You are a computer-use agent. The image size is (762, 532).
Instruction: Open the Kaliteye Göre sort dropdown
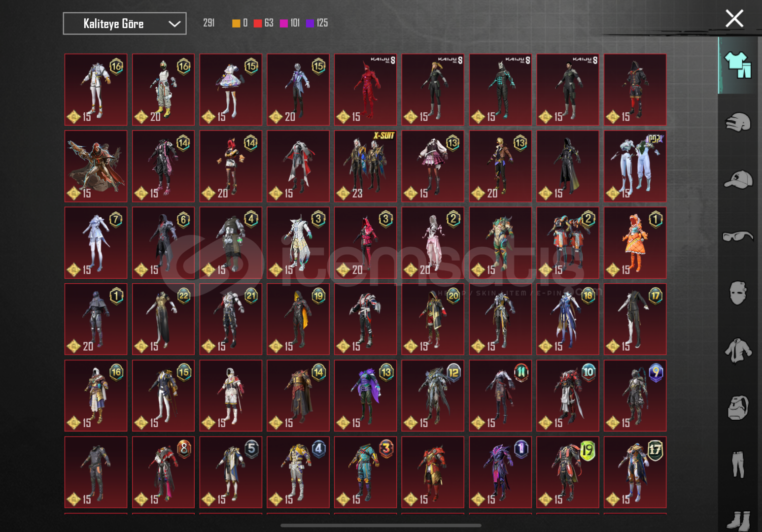(125, 24)
